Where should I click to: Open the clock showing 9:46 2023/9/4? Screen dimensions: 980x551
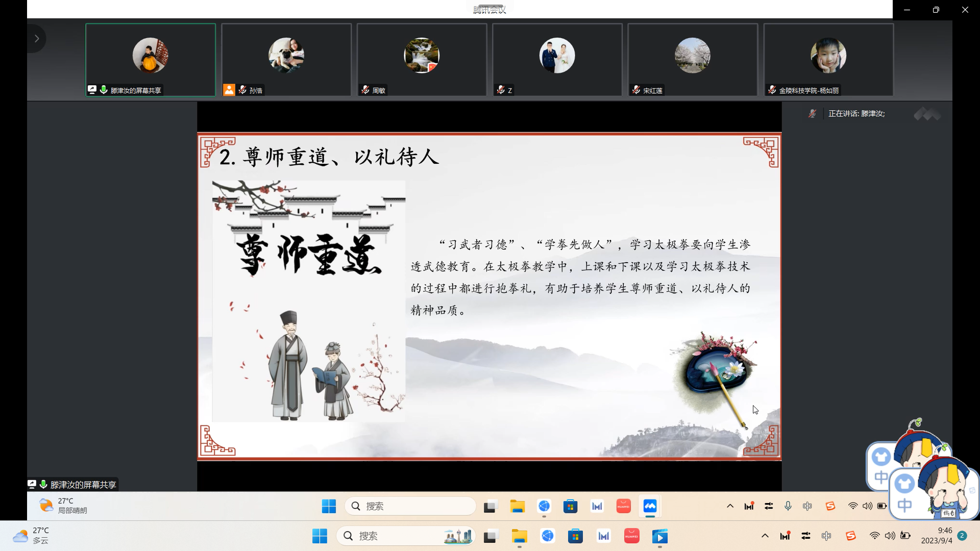(936, 536)
